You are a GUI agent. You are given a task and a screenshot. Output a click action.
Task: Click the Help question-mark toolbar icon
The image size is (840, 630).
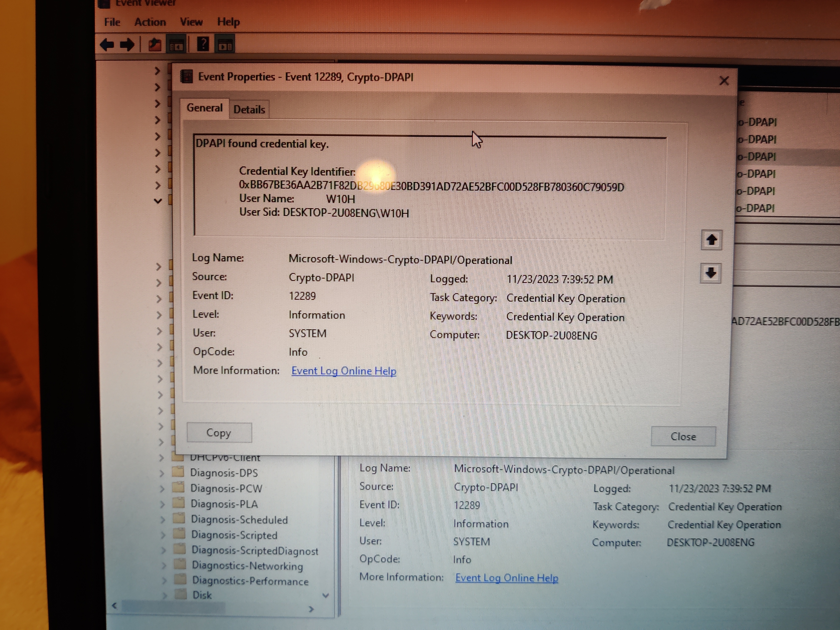click(x=203, y=44)
